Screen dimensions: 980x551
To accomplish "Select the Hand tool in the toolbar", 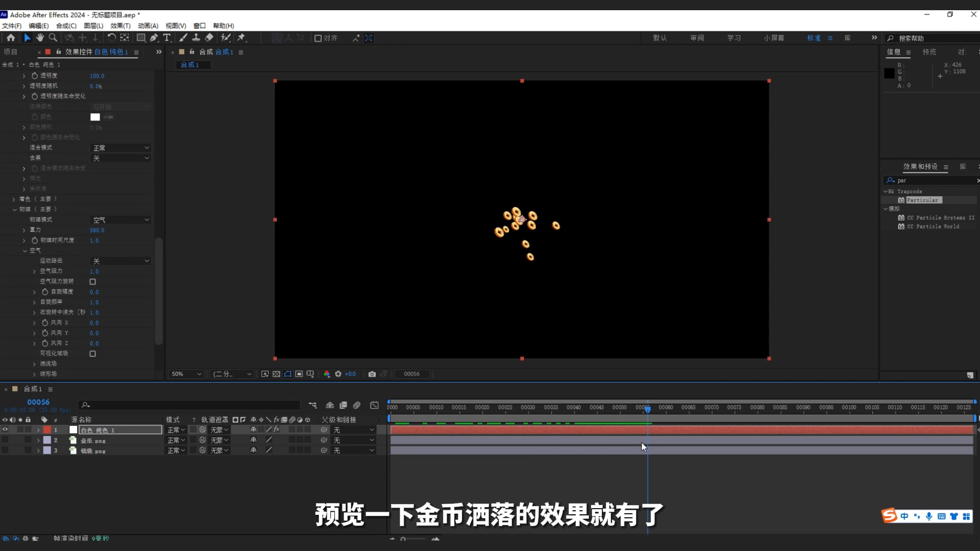I will point(40,37).
